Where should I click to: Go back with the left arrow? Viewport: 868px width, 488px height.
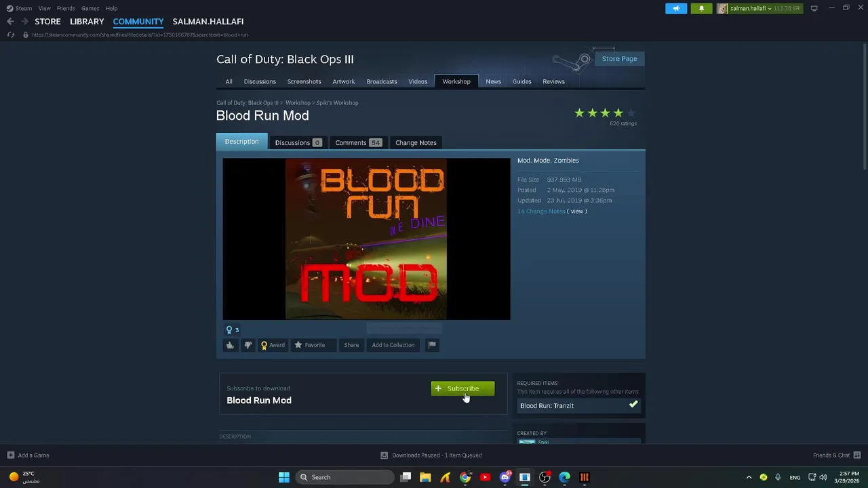coord(10,22)
